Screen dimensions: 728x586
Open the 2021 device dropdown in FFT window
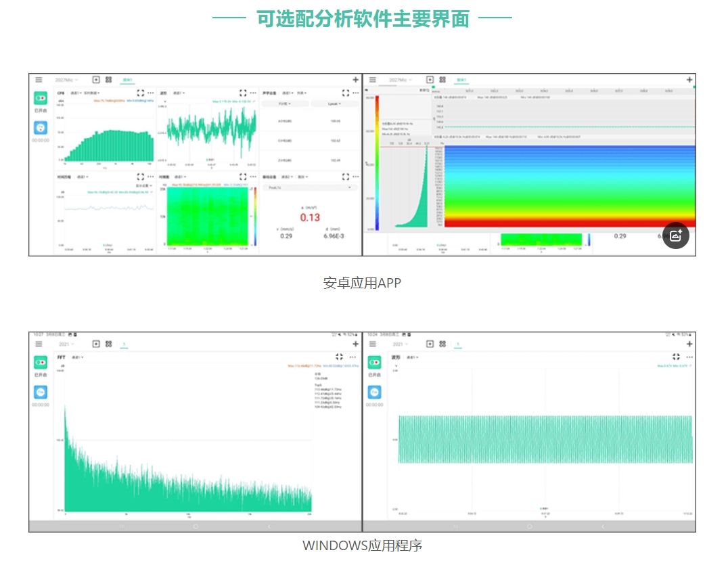click(65, 344)
